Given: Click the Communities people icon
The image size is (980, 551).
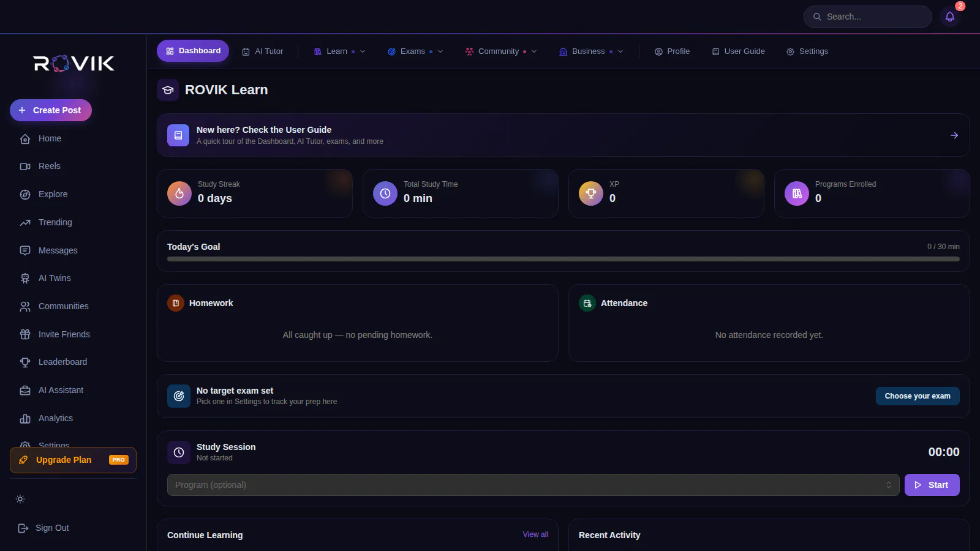Looking at the screenshot, I should point(25,307).
